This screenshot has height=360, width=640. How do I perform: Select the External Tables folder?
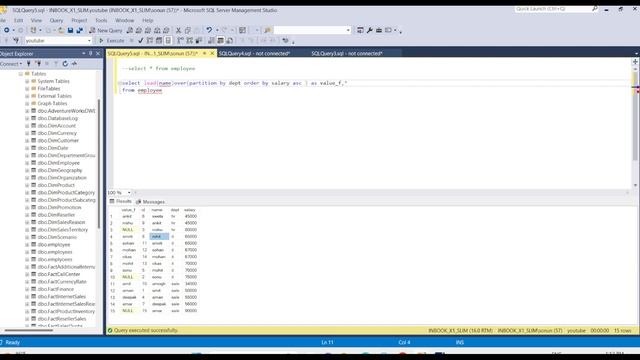(54, 96)
